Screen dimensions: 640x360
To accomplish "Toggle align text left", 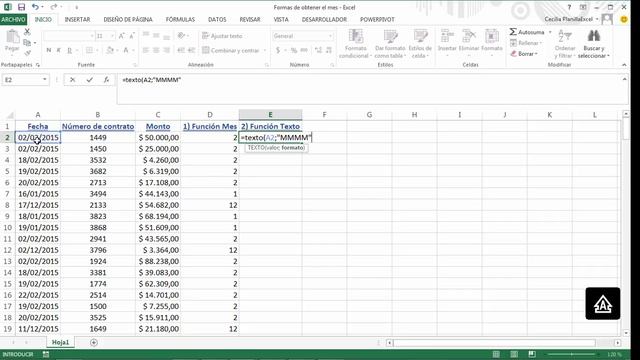I will (146, 50).
